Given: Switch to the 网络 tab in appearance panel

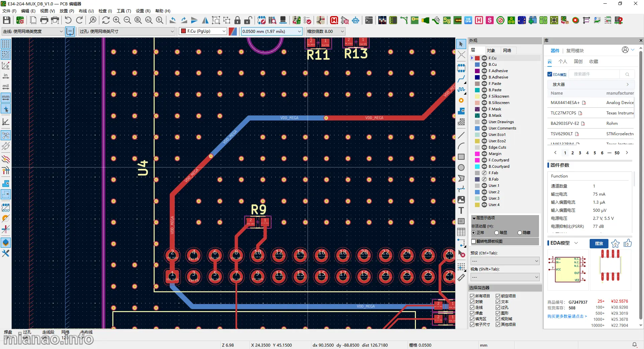Looking at the screenshot, I should point(507,50).
